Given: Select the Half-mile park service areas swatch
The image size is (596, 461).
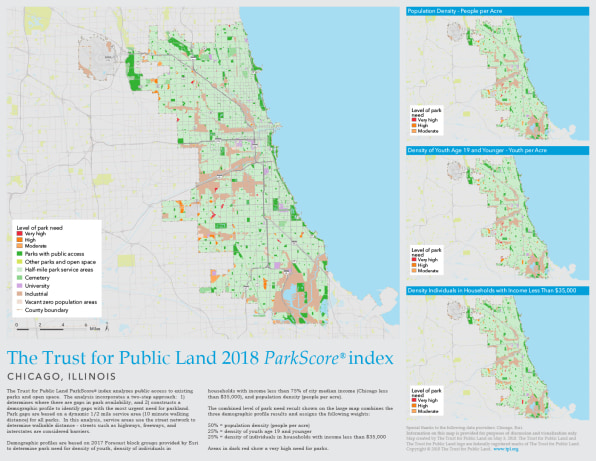Looking at the screenshot, I should coord(19,270).
